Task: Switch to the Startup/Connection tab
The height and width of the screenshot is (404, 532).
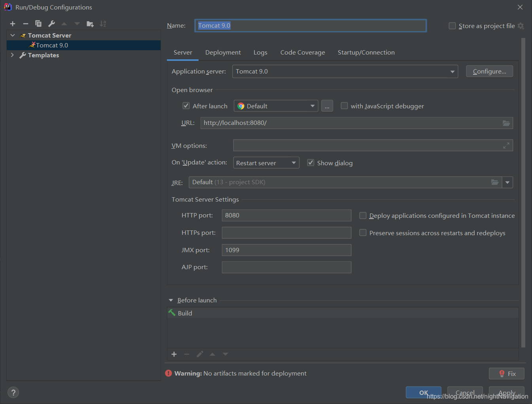Action: click(366, 53)
